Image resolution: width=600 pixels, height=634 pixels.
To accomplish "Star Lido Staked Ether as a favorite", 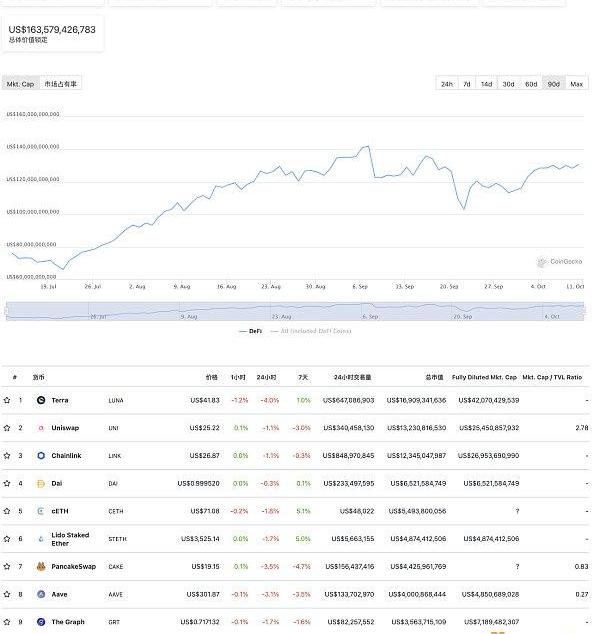I will [x=7, y=539].
